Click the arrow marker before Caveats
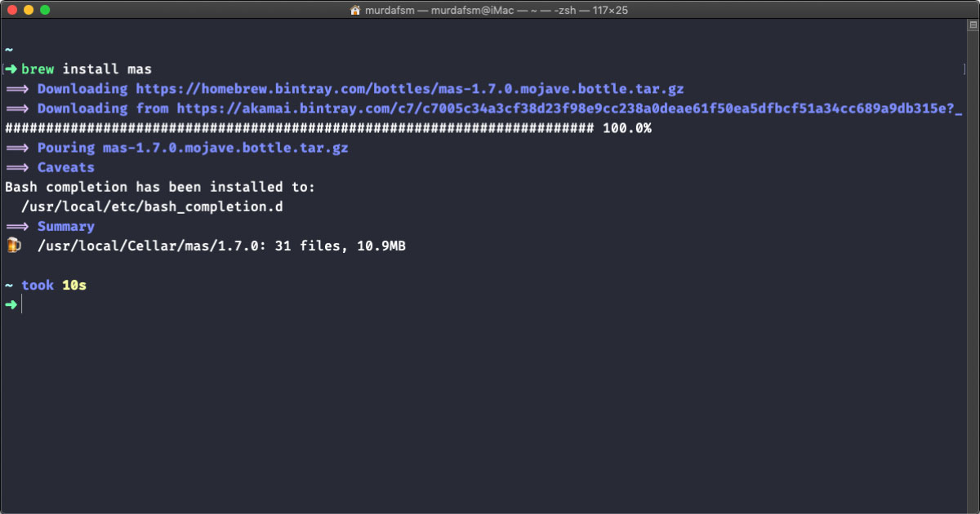Screen dimensions: 980x514 point(17,167)
